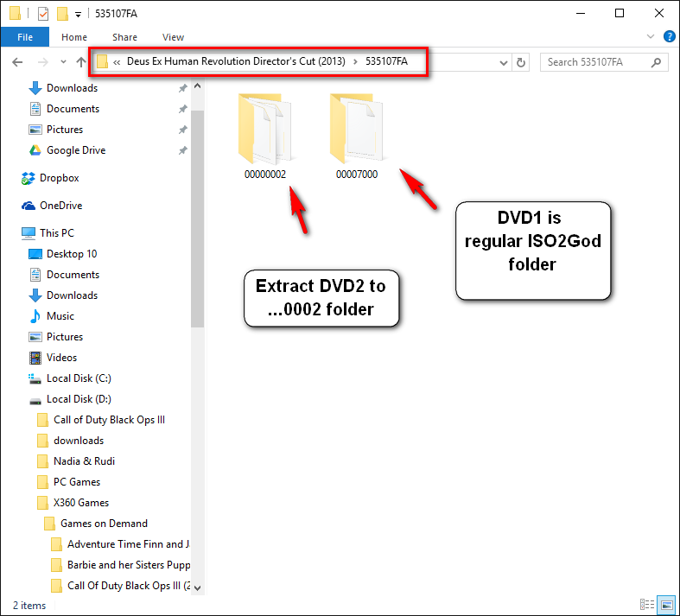Image resolution: width=680 pixels, height=616 pixels.
Task: Click the Dropbox icon in sidebar
Action: [29, 178]
